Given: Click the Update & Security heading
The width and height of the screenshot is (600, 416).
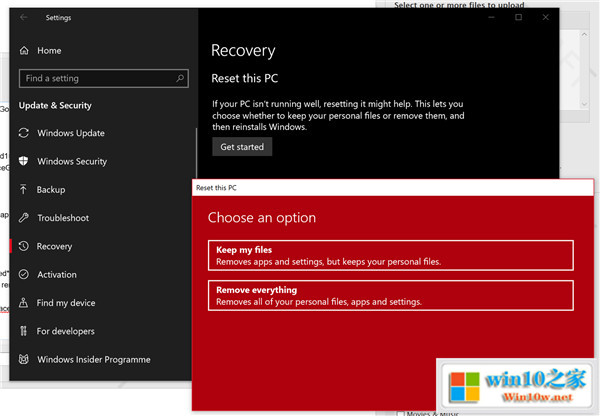Looking at the screenshot, I should pyautogui.click(x=55, y=105).
